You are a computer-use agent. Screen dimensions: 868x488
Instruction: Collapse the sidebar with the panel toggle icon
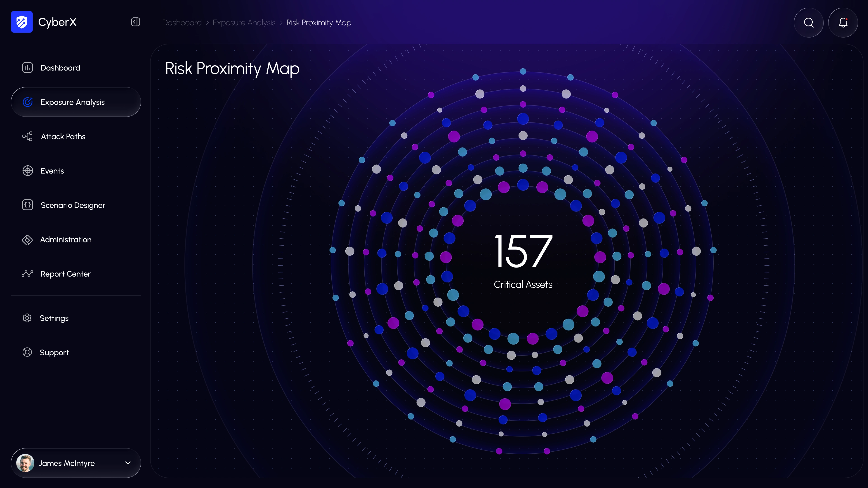tap(135, 22)
